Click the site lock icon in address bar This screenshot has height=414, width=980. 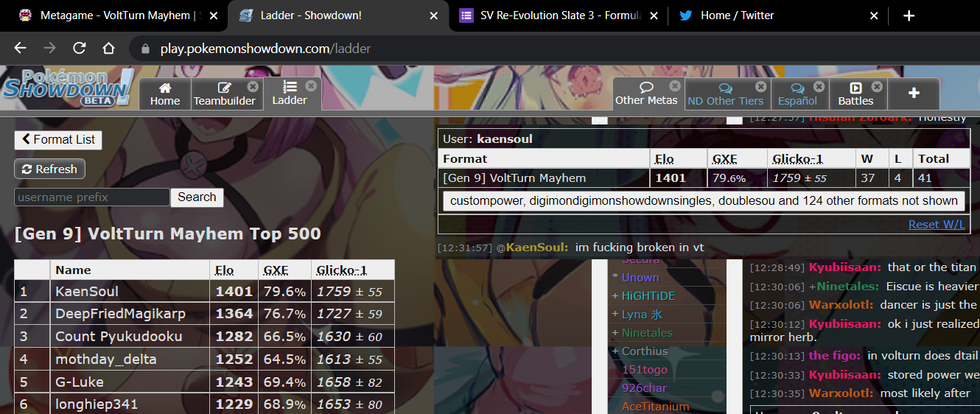coord(144,49)
